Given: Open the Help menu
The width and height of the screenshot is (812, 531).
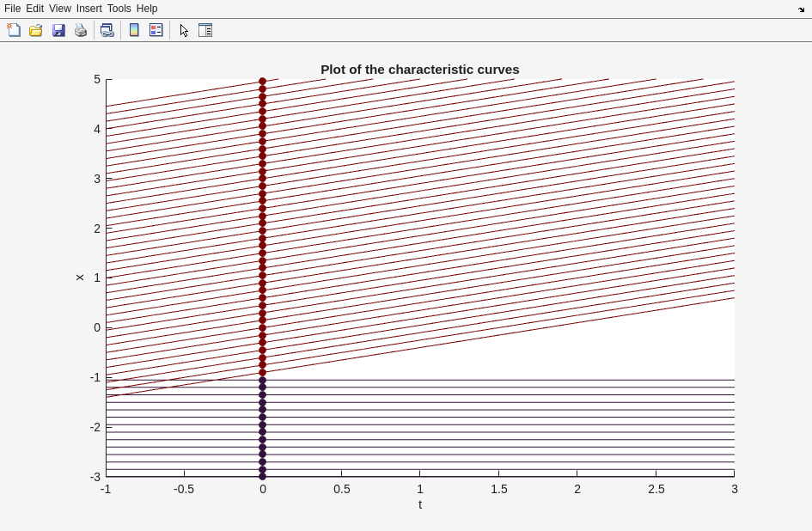Looking at the screenshot, I should (147, 9).
